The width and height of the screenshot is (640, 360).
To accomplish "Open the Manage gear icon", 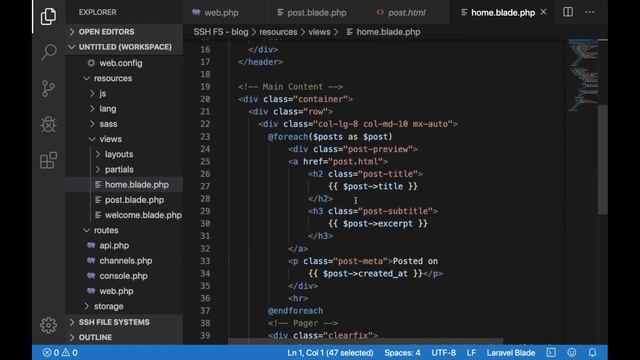I will pyautogui.click(x=48, y=325).
